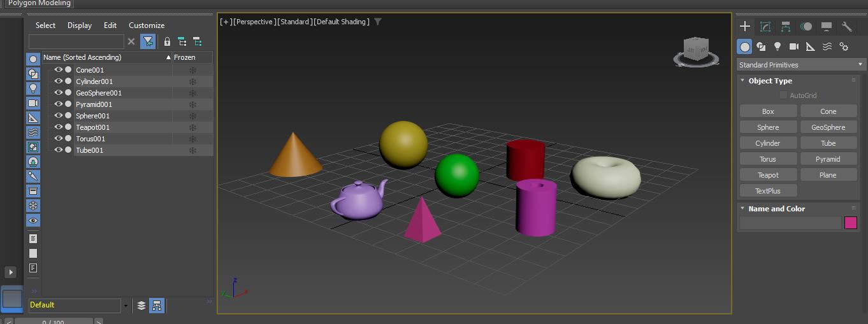
Task: Open the Utilities wrench icon
Action: tap(847, 26)
